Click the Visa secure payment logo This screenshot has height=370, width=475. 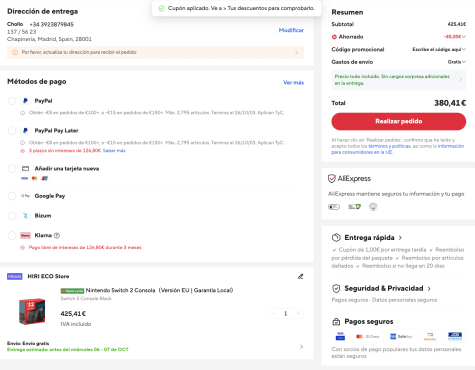coord(340,336)
